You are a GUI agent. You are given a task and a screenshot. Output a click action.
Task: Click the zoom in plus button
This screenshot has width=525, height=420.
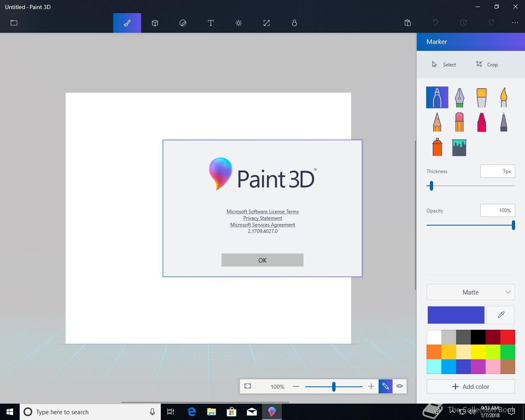click(x=371, y=386)
